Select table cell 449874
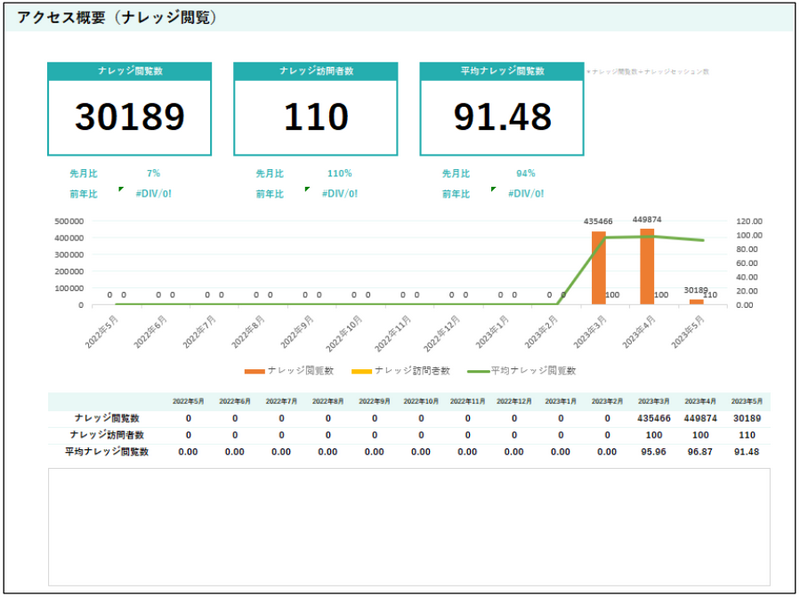 [700, 418]
